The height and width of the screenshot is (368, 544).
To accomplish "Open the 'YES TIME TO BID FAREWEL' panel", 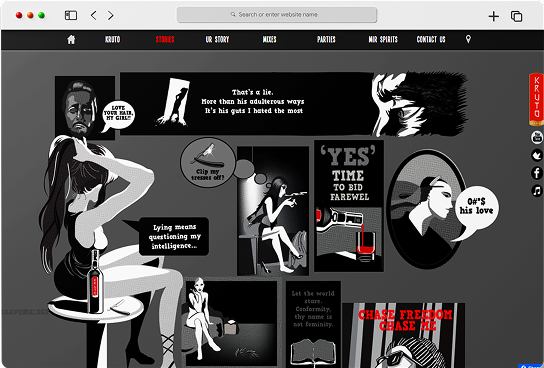I will pos(349,206).
